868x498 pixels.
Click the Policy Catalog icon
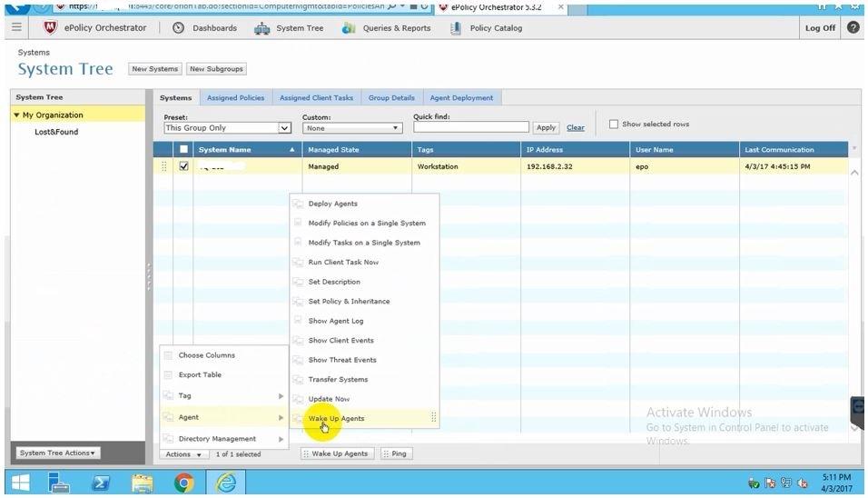(x=456, y=28)
